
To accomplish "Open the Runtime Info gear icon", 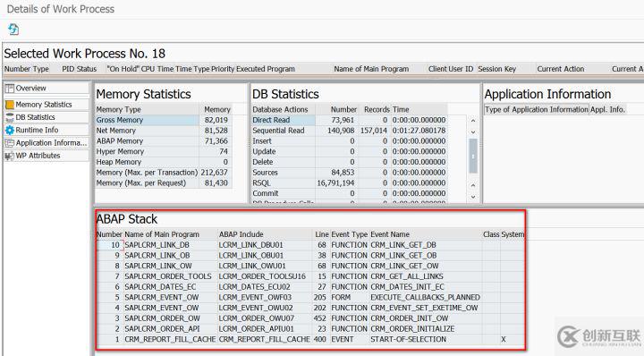I will click(x=10, y=131).
